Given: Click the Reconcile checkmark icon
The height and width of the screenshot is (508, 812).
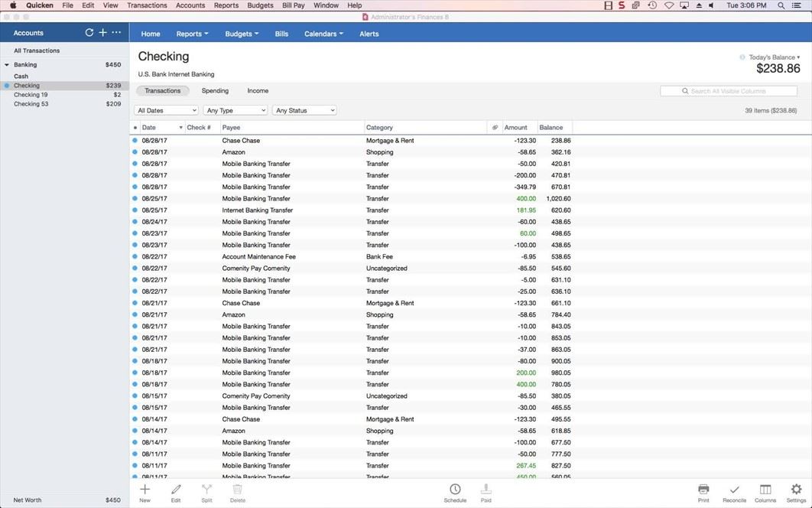Looking at the screenshot, I should point(734,490).
